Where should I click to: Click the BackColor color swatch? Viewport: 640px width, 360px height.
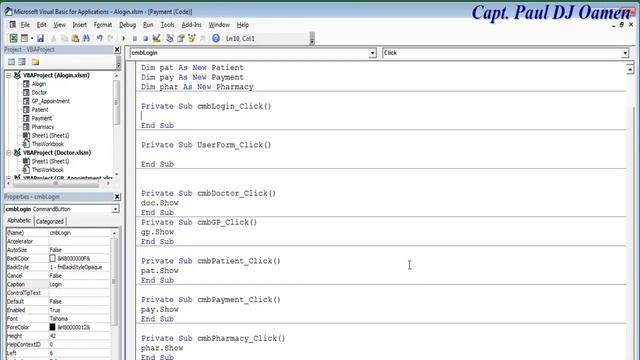click(52, 258)
